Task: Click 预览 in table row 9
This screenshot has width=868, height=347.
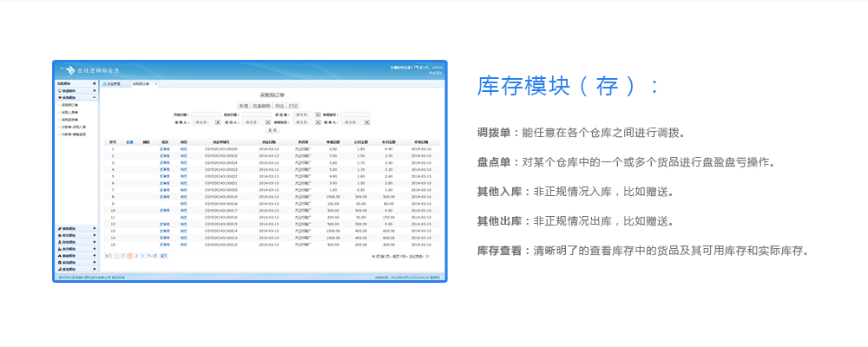Action: click(x=183, y=204)
